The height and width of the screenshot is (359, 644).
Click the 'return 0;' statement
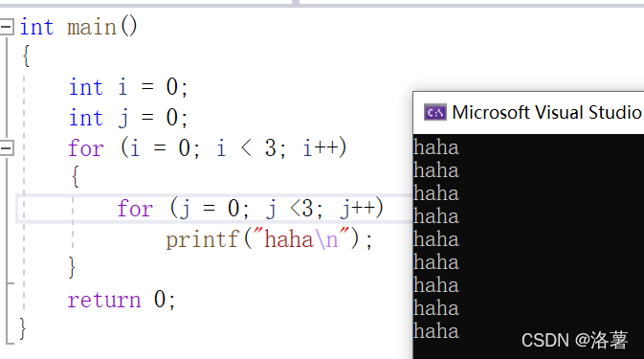pyautogui.click(x=122, y=300)
